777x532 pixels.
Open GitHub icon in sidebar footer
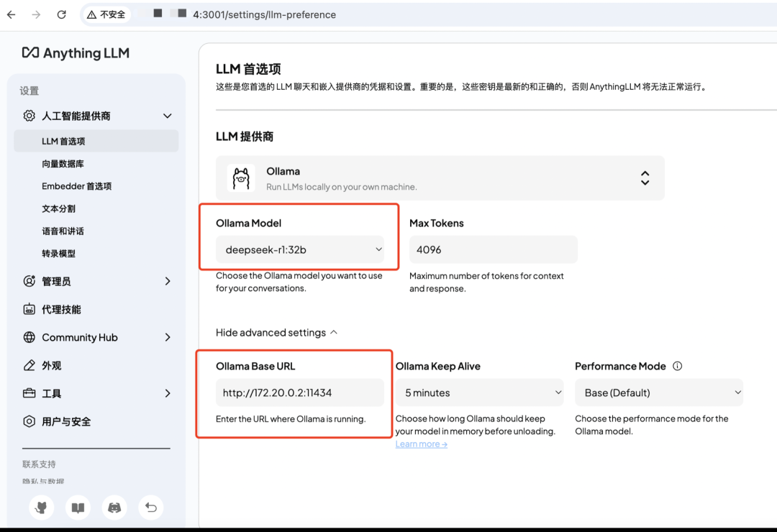pyautogui.click(x=42, y=508)
